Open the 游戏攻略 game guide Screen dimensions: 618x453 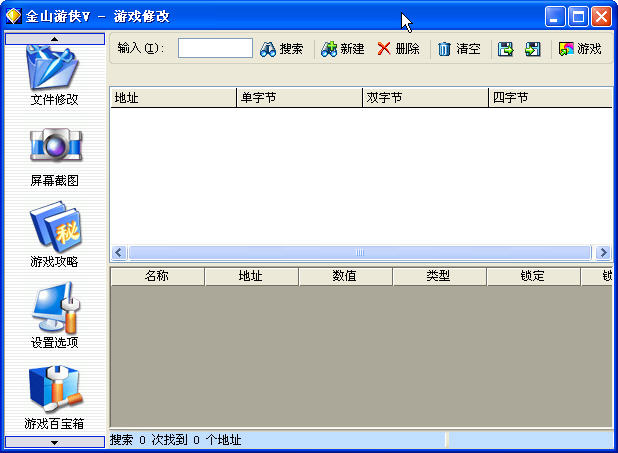[54, 235]
